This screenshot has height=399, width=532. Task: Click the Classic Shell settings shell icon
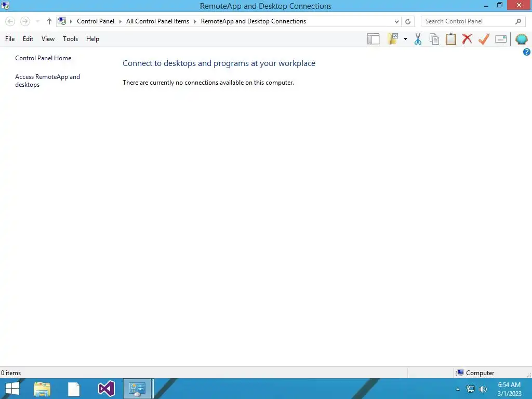pyautogui.click(x=522, y=39)
